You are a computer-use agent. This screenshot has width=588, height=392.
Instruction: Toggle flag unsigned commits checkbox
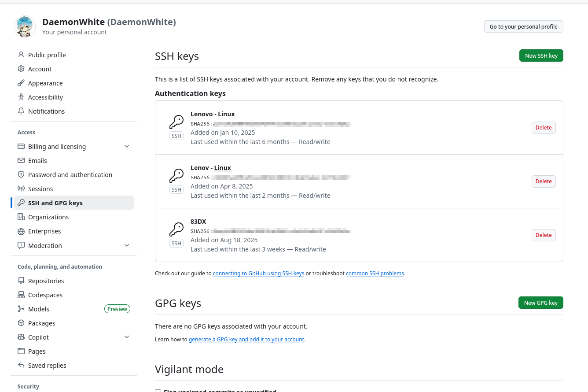pos(158,391)
